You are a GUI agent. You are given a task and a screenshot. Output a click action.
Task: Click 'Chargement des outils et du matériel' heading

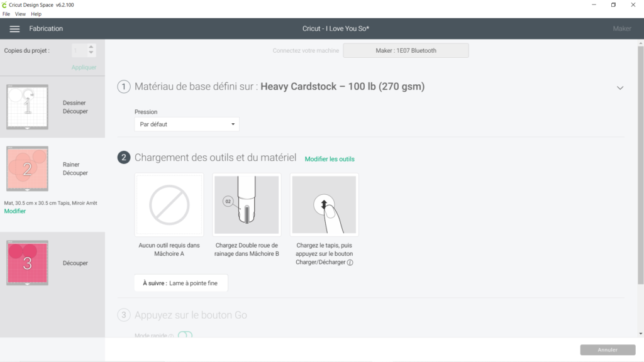tap(215, 158)
